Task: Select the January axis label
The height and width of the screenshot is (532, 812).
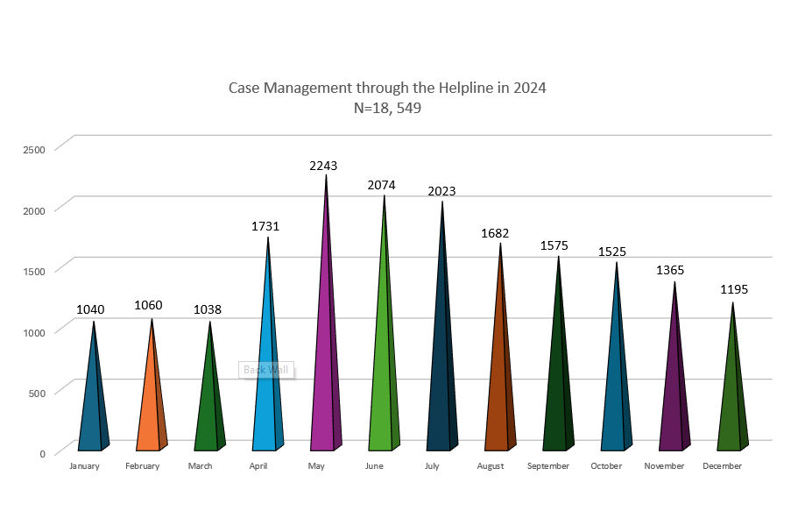Action: point(84,466)
